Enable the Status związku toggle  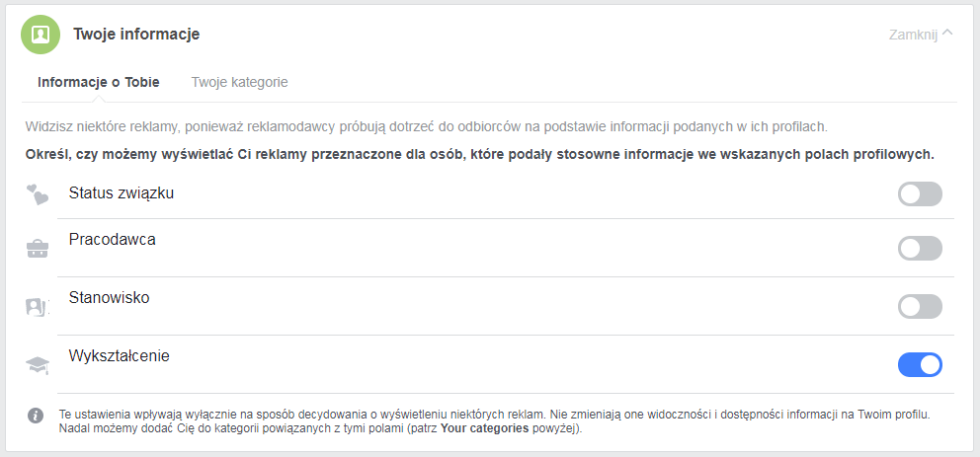(920, 194)
